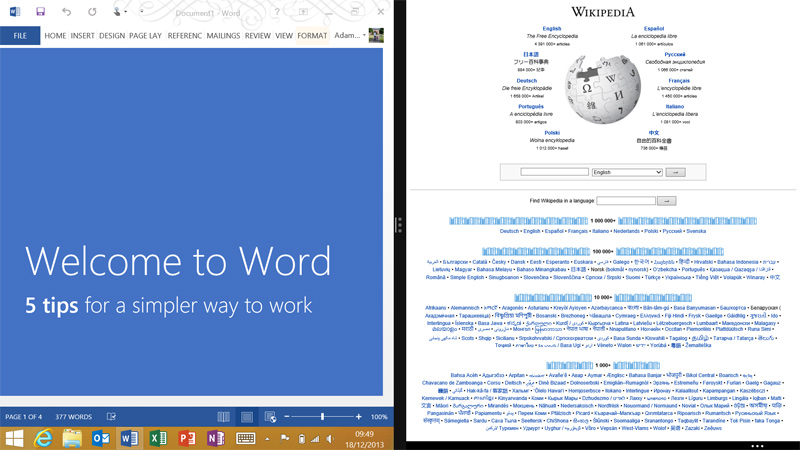Open Word Help question mark
800x450 pixels.
pyautogui.click(x=277, y=12)
